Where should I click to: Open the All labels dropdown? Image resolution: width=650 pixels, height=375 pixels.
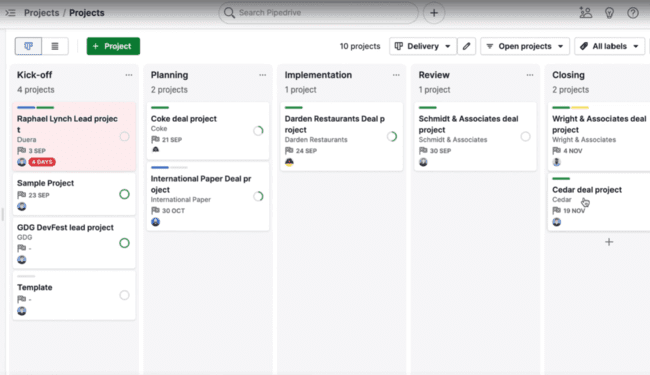tap(609, 46)
